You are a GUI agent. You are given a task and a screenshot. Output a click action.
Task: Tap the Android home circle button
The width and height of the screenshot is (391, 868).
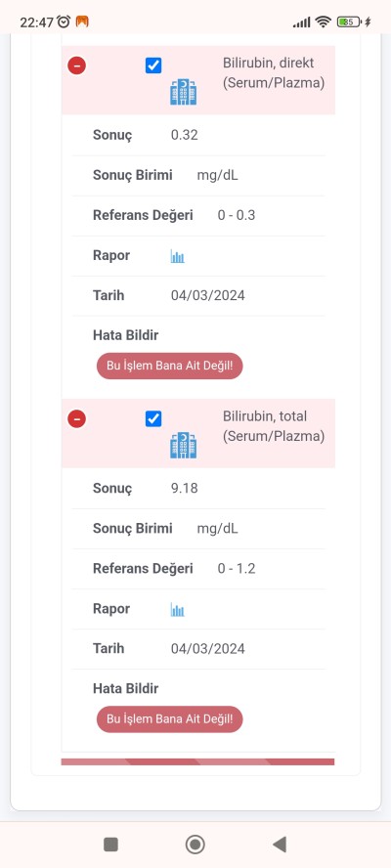coord(195,845)
